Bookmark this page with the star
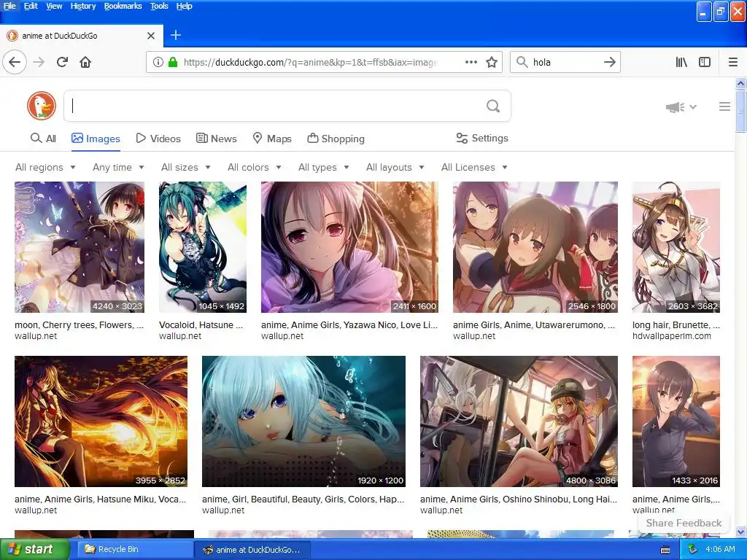 492,62
